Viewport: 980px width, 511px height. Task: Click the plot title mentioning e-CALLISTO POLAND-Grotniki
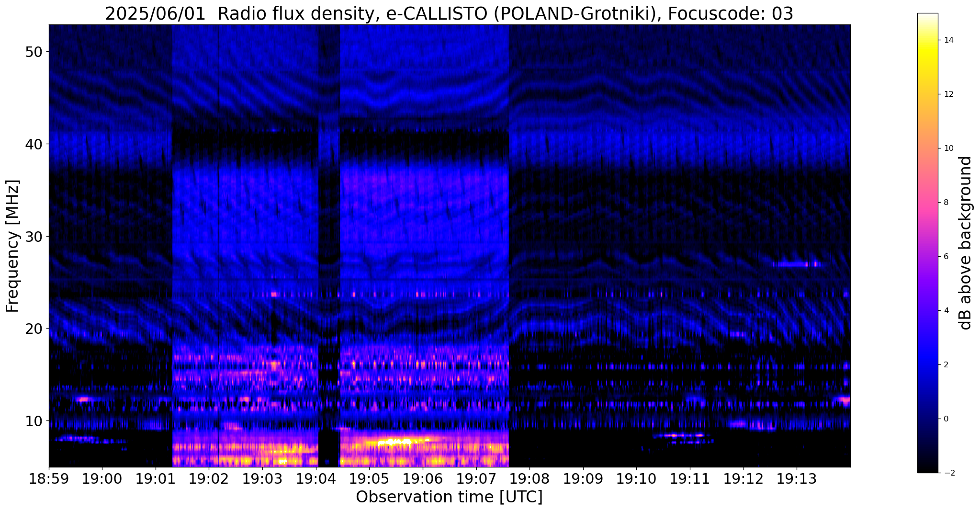tap(449, 13)
